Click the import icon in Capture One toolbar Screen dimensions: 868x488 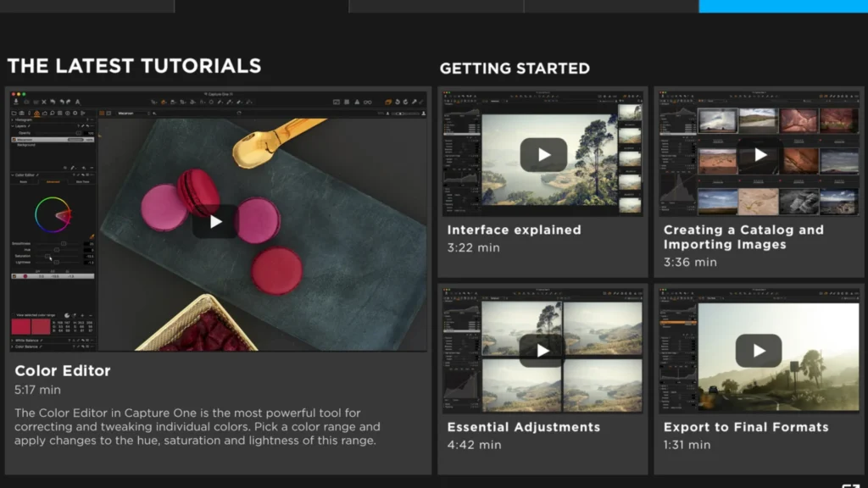coord(17,102)
